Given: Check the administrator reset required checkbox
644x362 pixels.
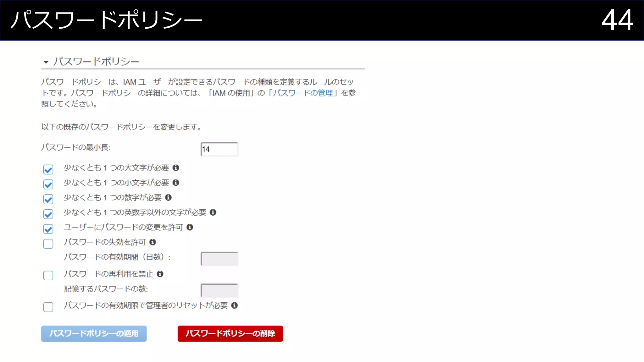Looking at the screenshot, I should [48, 307].
